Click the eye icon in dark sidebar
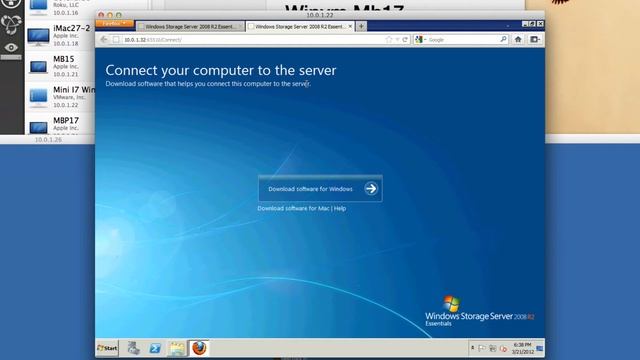The width and height of the screenshot is (640, 360). click(x=11, y=47)
